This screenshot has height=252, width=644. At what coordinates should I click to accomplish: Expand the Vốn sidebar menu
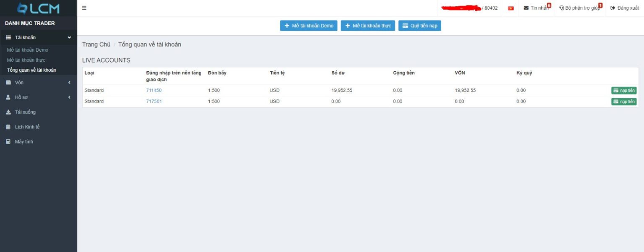[x=39, y=83]
